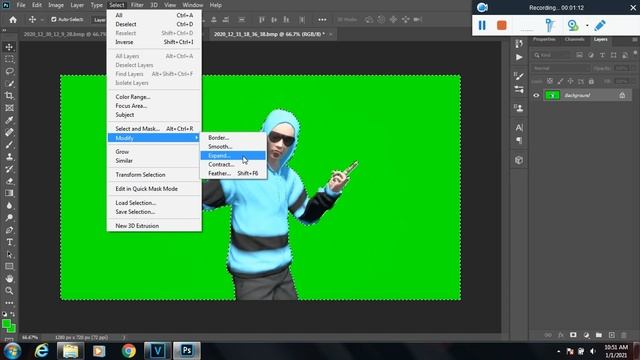This screenshot has height=360, width=640.
Task: Select the Blur tool
Action: pyautogui.click(x=9, y=205)
